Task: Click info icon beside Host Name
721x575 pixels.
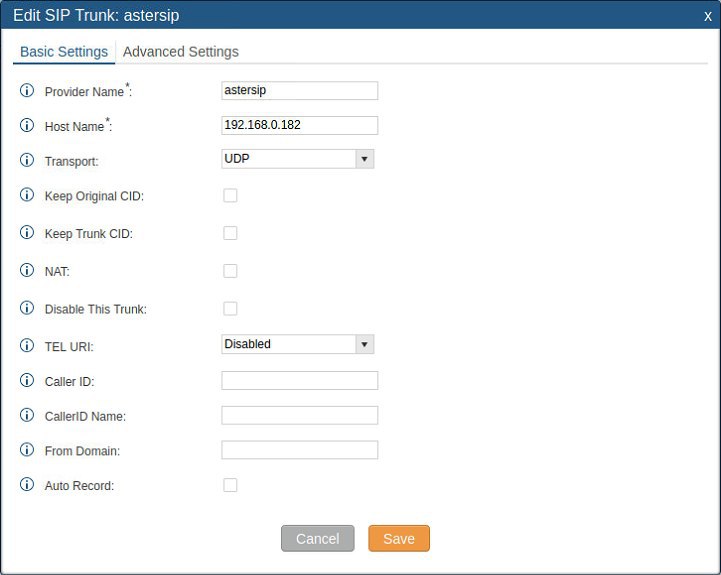Action: (x=27, y=125)
